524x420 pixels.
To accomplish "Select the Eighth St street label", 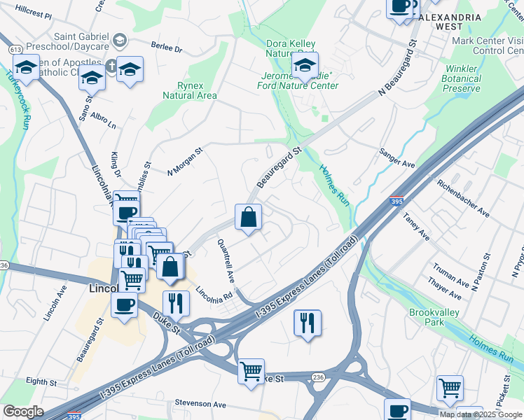I will pos(41,382).
